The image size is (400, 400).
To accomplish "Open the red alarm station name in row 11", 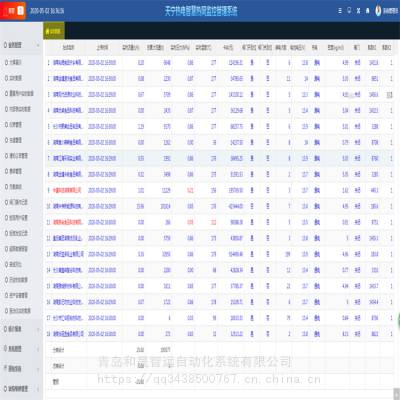I will 68,222.
